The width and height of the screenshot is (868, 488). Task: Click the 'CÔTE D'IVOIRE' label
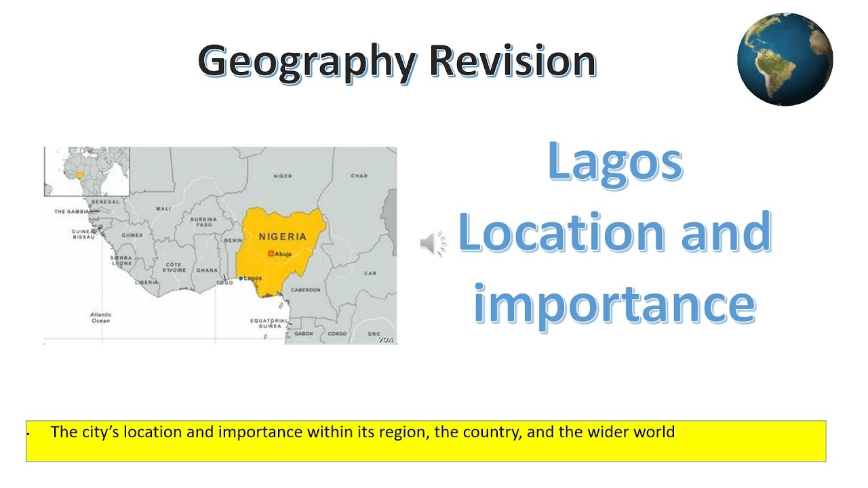tap(174, 266)
